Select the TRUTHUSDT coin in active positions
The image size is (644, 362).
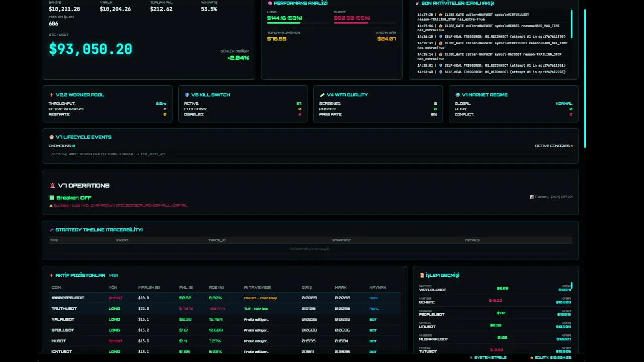[64, 309]
